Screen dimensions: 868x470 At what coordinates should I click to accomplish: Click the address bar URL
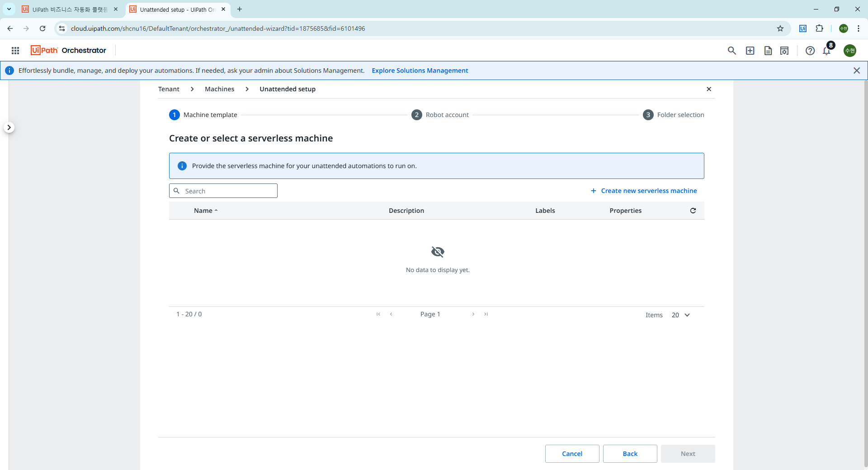(218, 28)
